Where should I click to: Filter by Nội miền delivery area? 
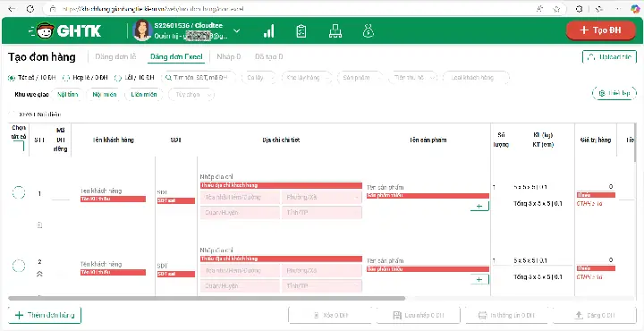(105, 95)
